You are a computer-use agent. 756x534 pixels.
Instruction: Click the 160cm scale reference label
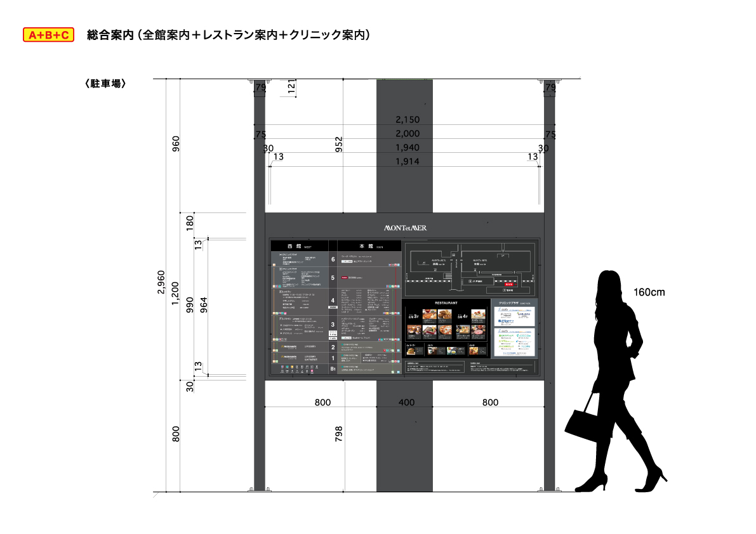pos(649,292)
